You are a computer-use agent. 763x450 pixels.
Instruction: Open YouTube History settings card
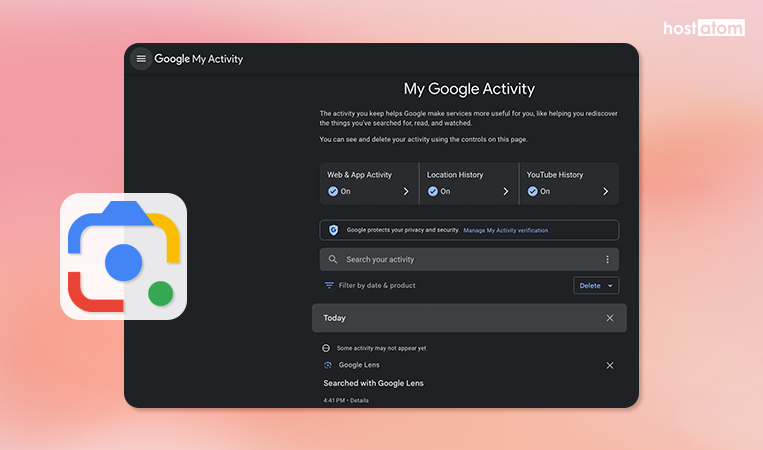click(569, 183)
